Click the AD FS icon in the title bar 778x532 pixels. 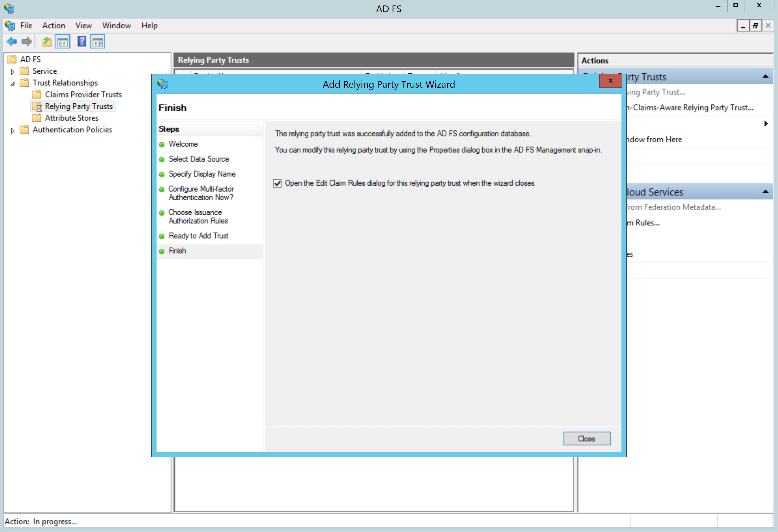(9, 8)
